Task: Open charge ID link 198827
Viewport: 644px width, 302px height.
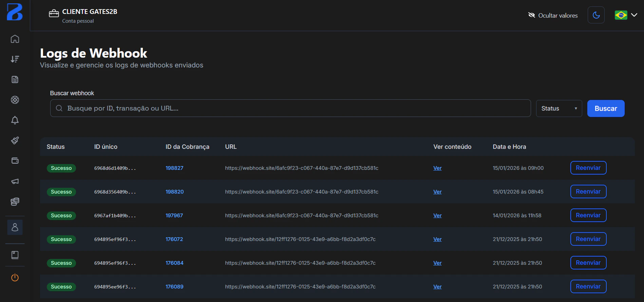Action: 174,168
